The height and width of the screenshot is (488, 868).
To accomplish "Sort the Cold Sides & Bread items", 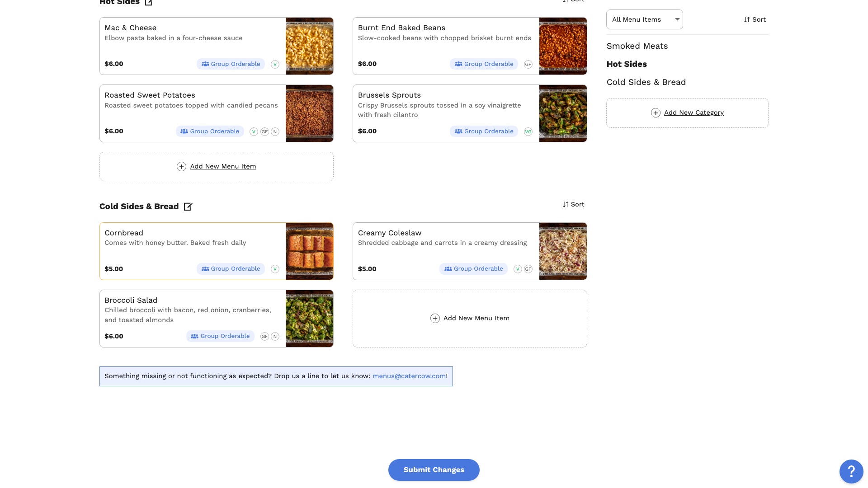I will 573,204.
